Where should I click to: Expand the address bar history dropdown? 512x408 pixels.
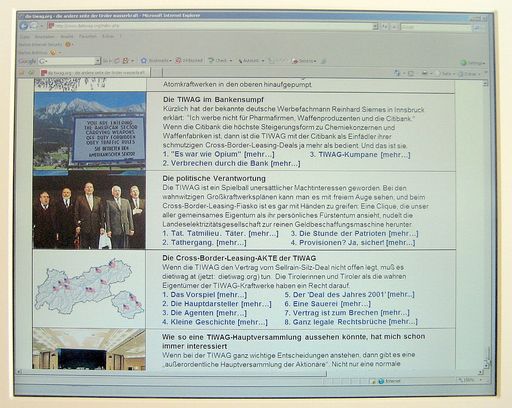tap(375, 26)
